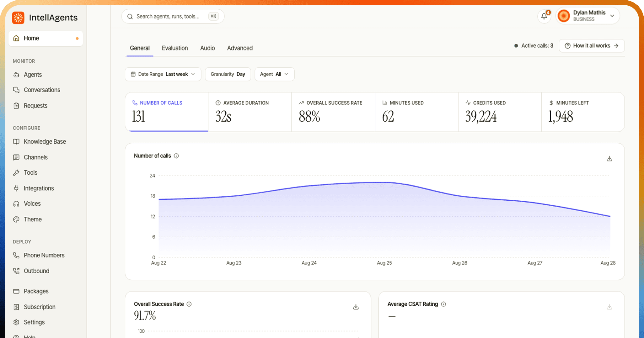
Task: Download the Number of calls chart
Action: point(609,159)
